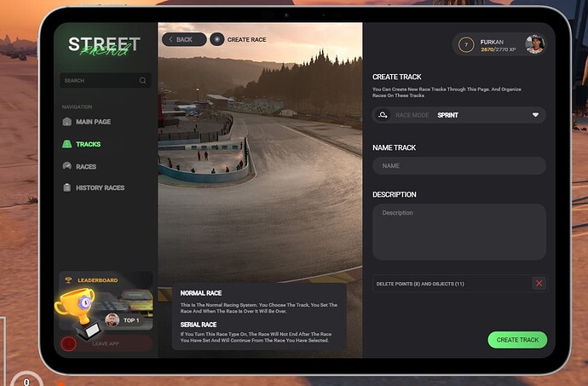
Task: Click the Top 1 player avatar
Action: point(112,320)
